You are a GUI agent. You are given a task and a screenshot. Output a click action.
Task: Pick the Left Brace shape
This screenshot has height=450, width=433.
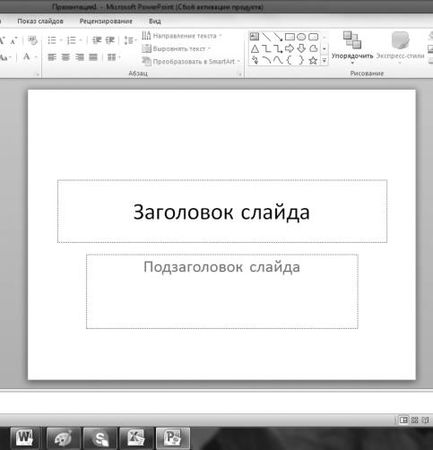289,60
